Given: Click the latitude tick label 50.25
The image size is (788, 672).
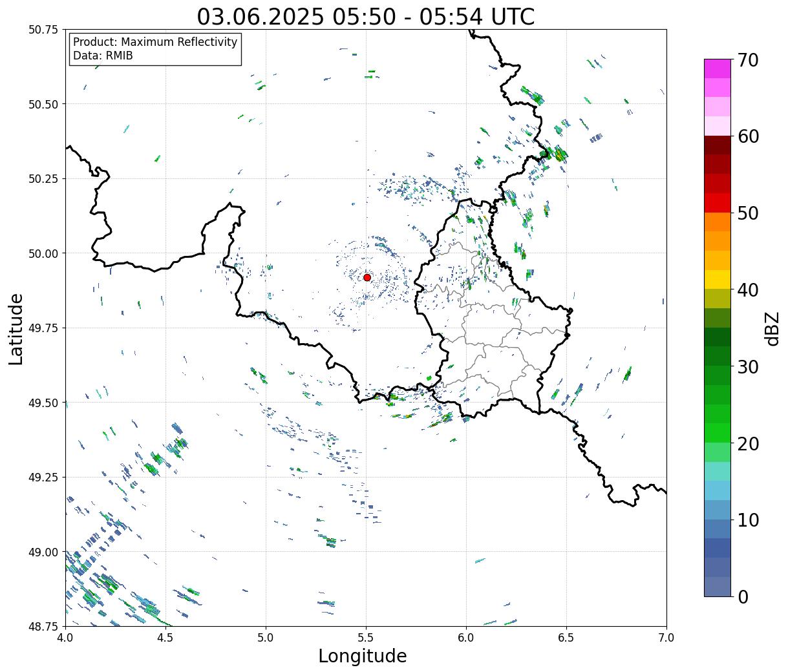Looking at the screenshot, I should (x=43, y=179).
